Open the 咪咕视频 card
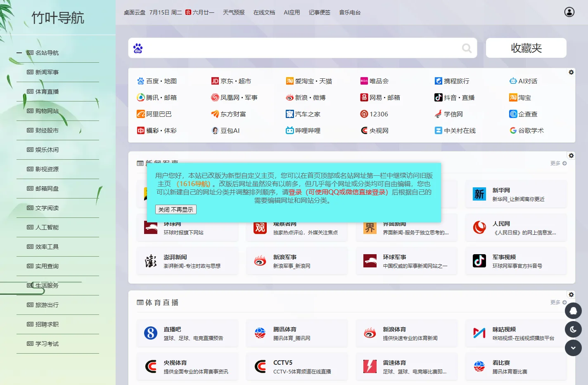The image size is (588, 385). click(x=516, y=333)
